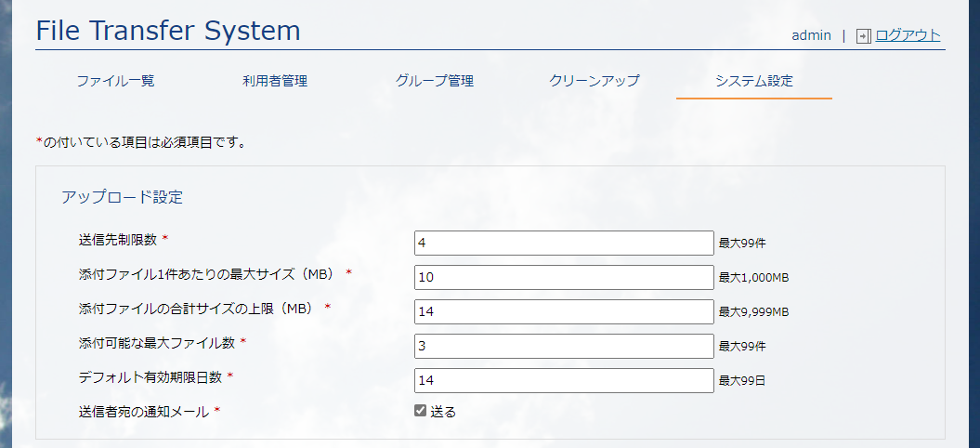Focus the デフォルト有効期限日数 input field
The image size is (980, 448).
[564, 380]
